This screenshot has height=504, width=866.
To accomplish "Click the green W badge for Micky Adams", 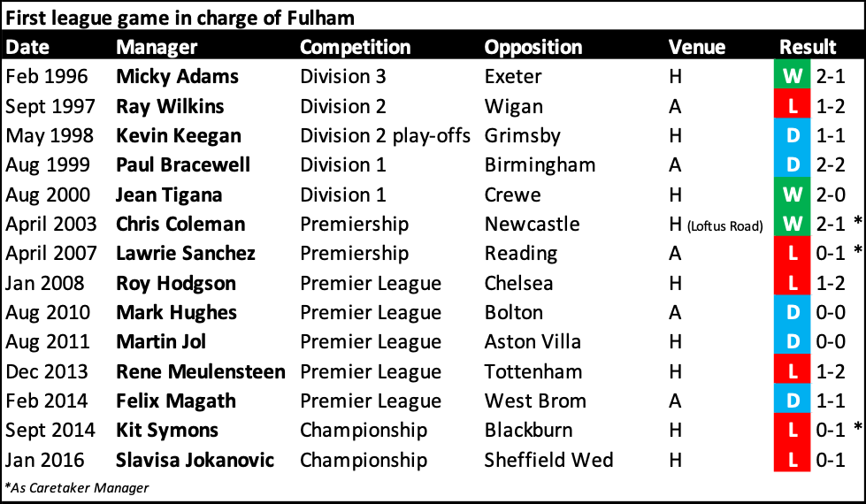I will (x=793, y=76).
